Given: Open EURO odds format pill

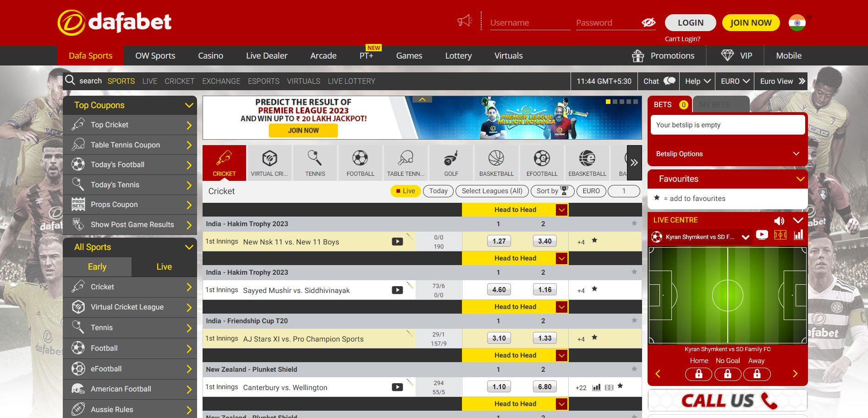Looking at the screenshot, I should [x=591, y=191].
